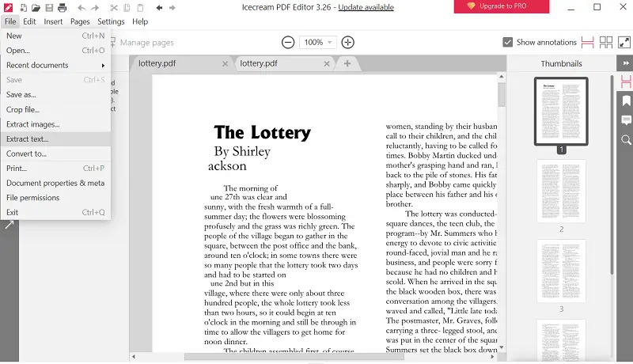The width and height of the screenshot is (633, 364).
Task: Click the scissors cut icon
Action: pyautogui.click(x=114, y=7)
